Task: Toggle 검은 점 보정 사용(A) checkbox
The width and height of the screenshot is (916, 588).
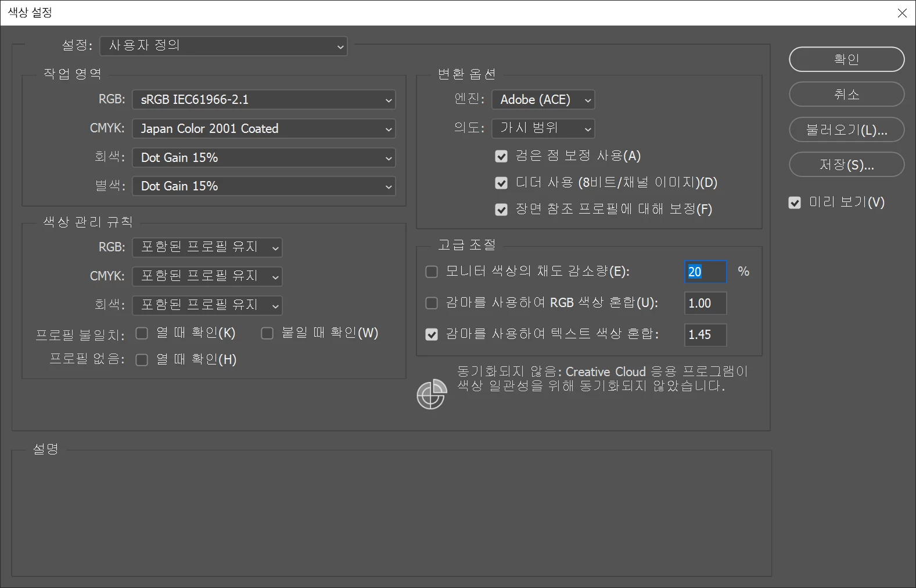Action: (501, 157)
